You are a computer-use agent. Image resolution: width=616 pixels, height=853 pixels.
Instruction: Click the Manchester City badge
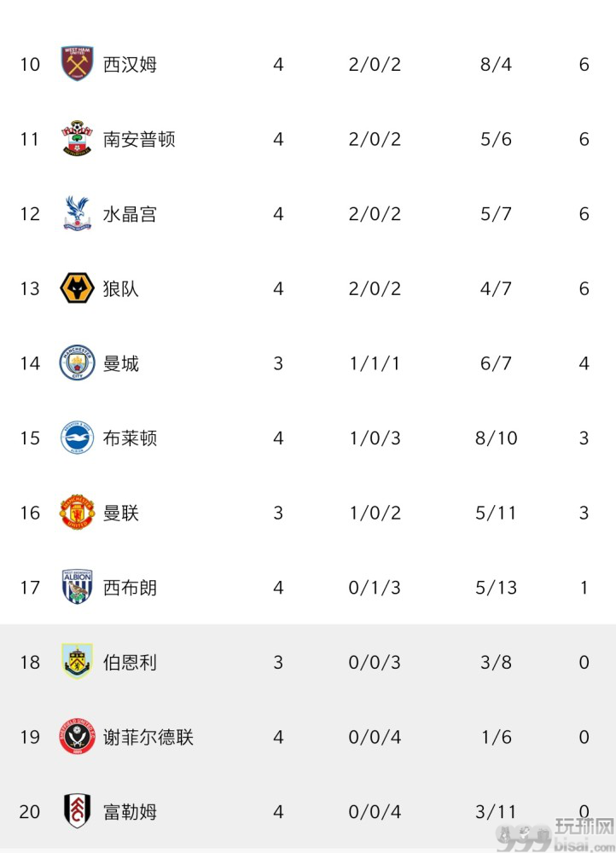point(77,363)
